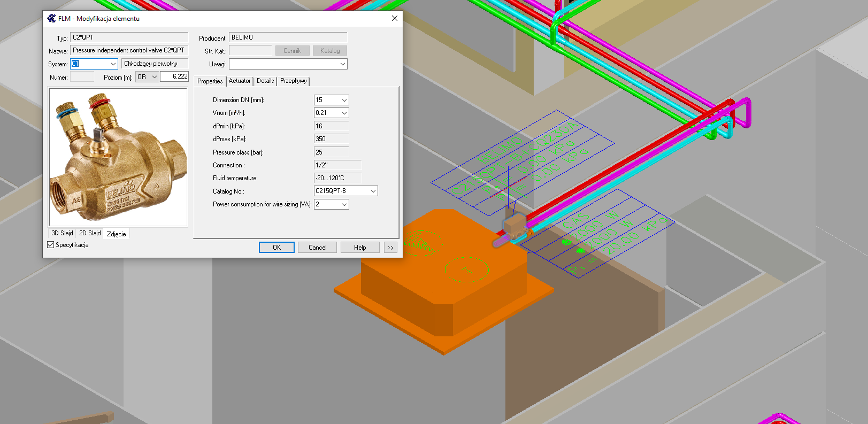
Task: Open the Vnom flow rate dropdown
Action: [344, 113]
